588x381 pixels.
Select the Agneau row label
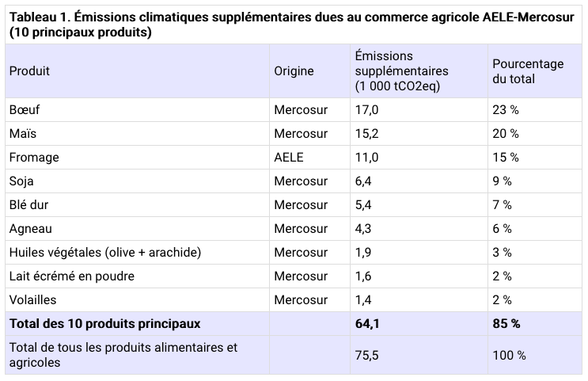(31, 228)
